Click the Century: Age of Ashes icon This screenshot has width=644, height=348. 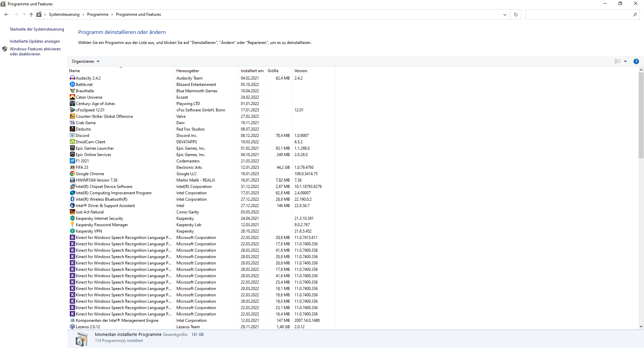[x=72, y=104]
